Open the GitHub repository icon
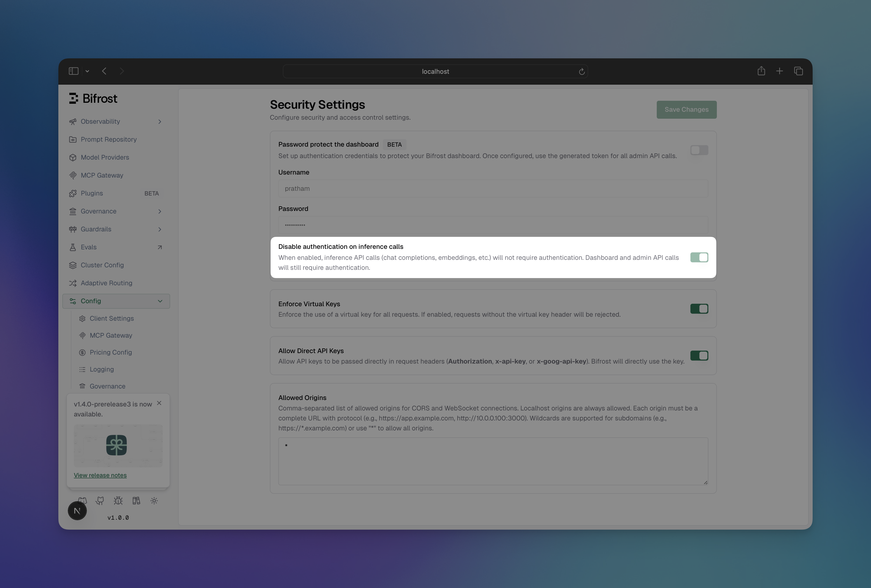 point(100,501)
